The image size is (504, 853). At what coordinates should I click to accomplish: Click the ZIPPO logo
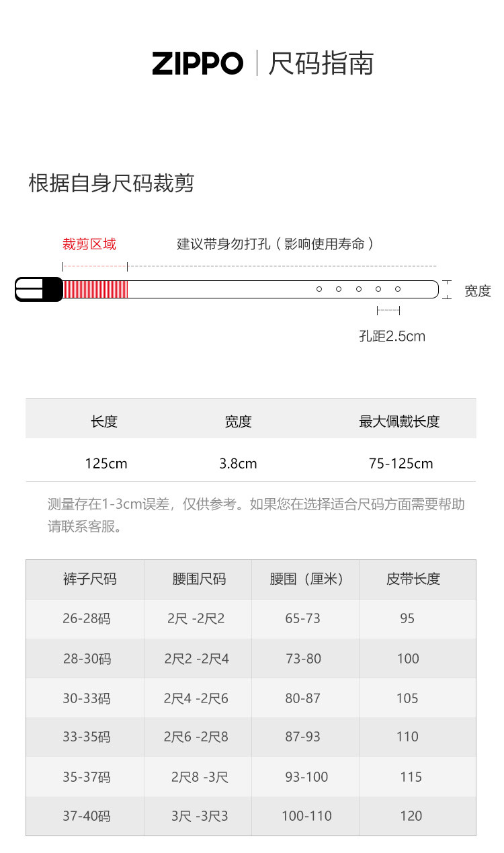click(198, 64)
